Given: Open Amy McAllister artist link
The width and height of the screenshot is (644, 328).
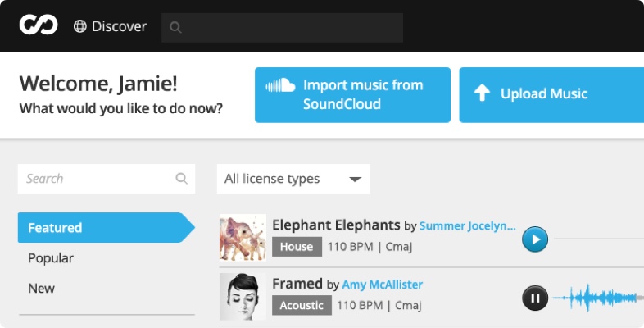Looking at the screenshot, I should pos(383,285).
